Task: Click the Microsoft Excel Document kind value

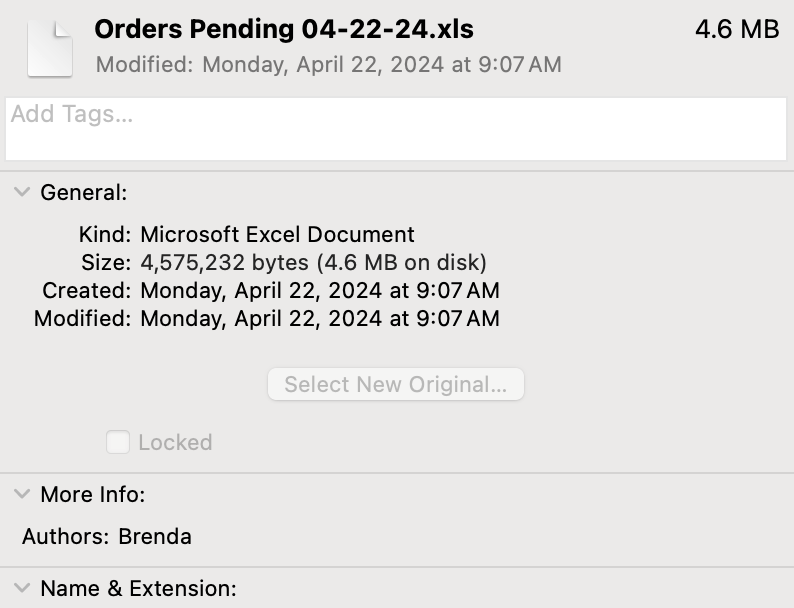Action: (277, 235)
